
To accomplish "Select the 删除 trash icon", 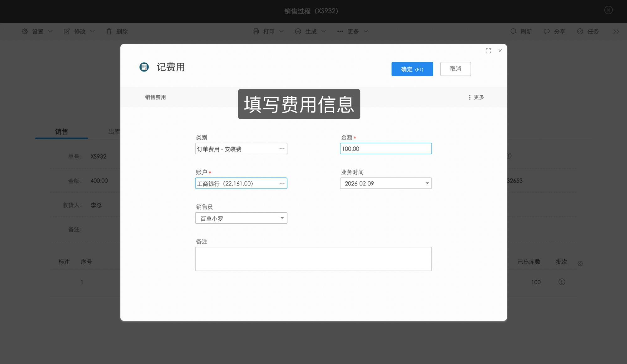I will (x=109, y=31).
